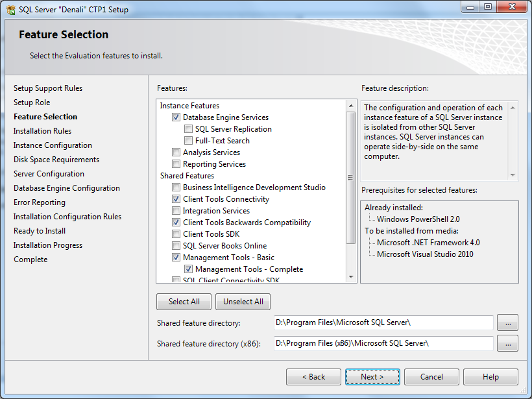Proceed with the Next button
Viewport: 532px width, 399px height.
(x=372, y=377)
